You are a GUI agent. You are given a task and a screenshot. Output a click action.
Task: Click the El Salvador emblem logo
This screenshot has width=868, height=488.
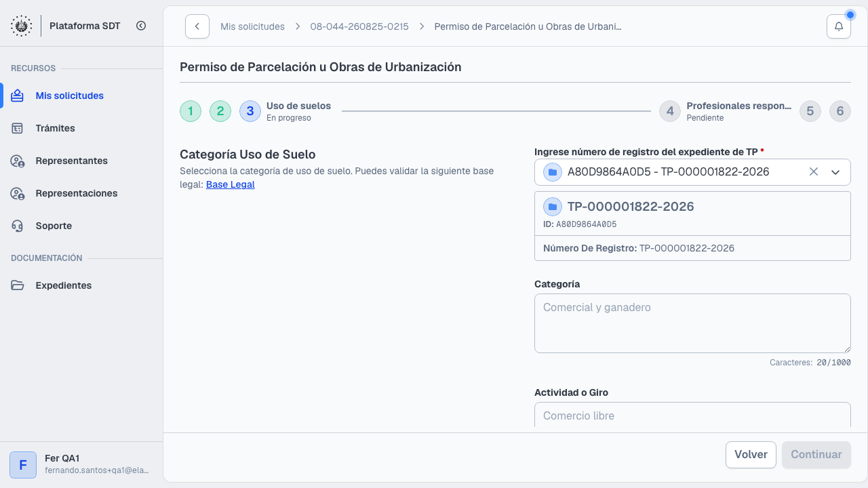click(x=22, y=26)
